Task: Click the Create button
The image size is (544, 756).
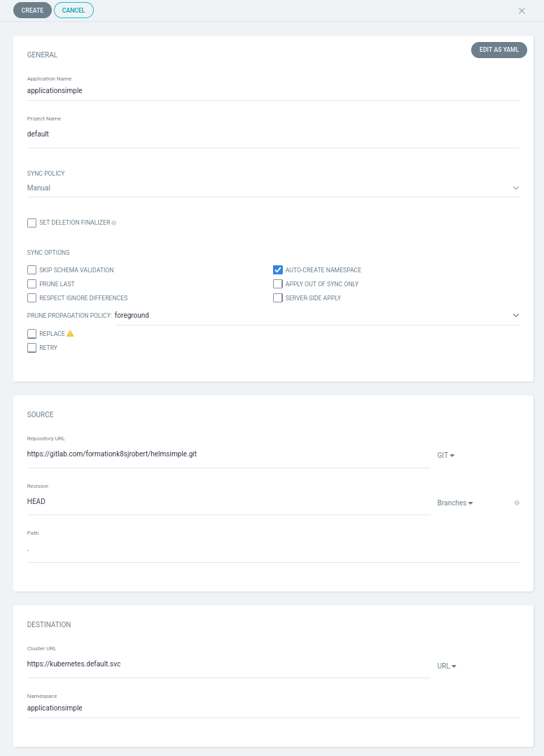Action: tap(32, 10)
